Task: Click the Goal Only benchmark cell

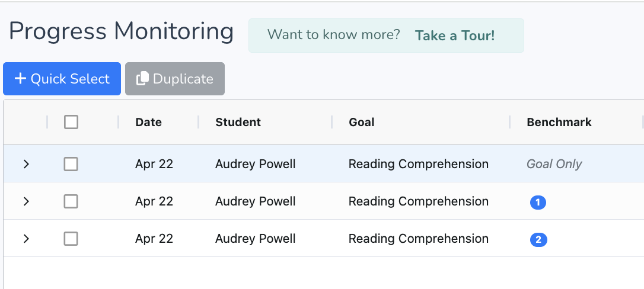Action: click(554, 164)
